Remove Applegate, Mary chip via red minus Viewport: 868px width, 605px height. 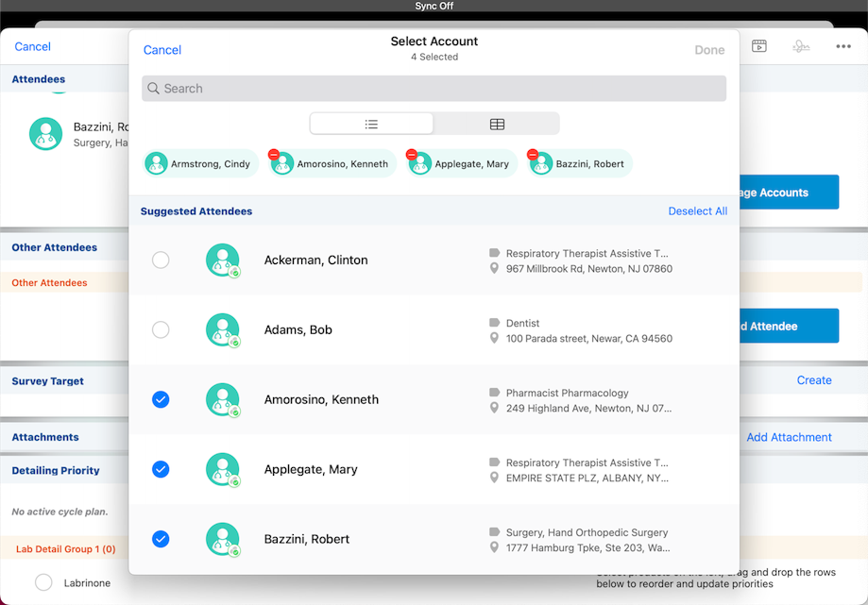pos(412,155)
